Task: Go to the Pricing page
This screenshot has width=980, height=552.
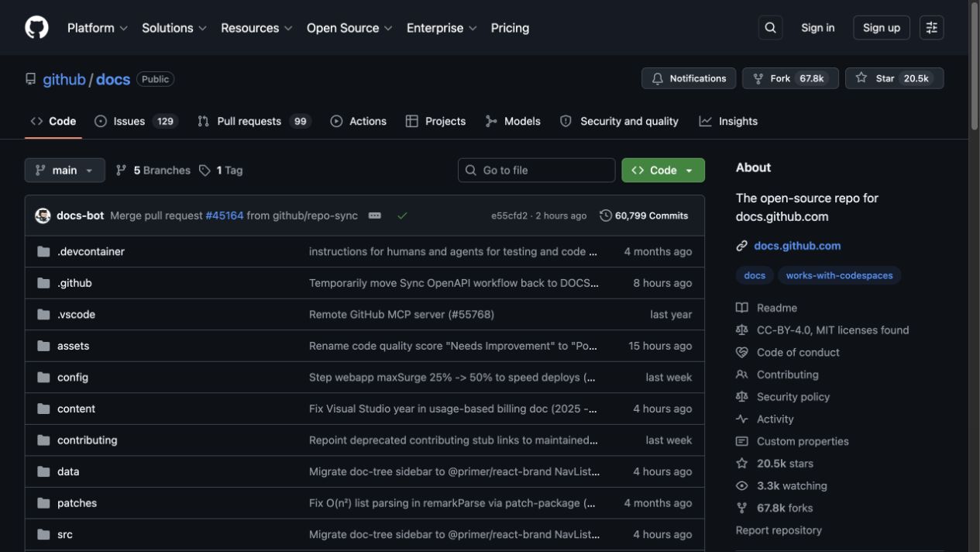Action: (x=510, y=28)
